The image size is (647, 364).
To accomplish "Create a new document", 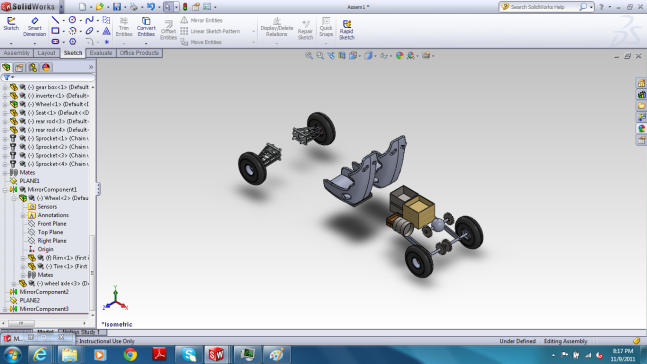I will [x=82, y=7].
